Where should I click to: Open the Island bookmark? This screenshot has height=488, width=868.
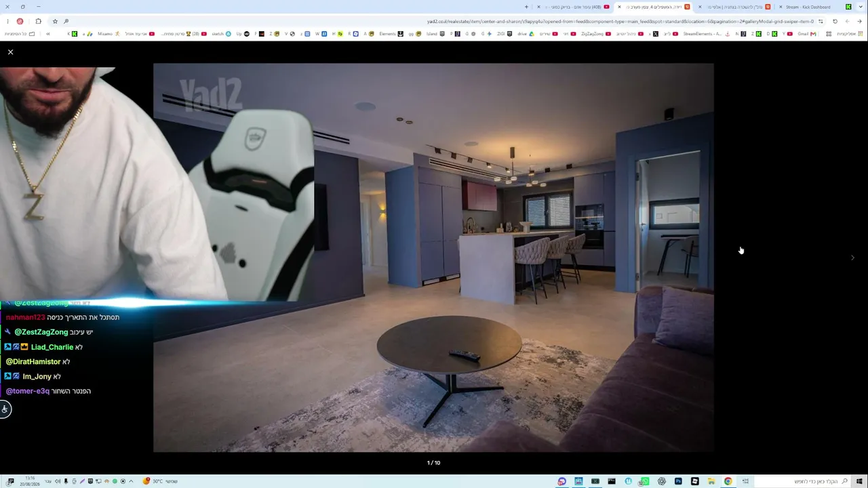pyautogui.click(x=435, y=34)
